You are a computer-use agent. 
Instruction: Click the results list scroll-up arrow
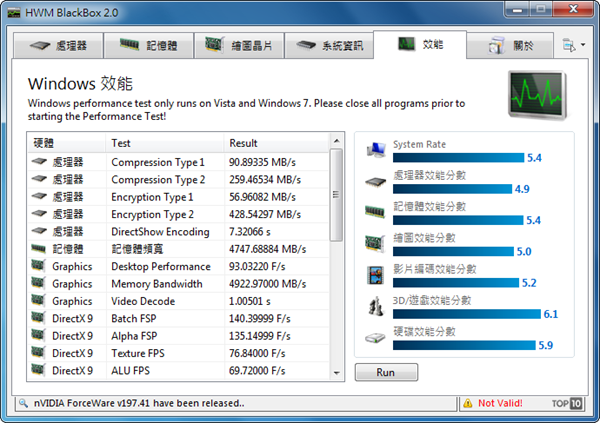point(336,140)
